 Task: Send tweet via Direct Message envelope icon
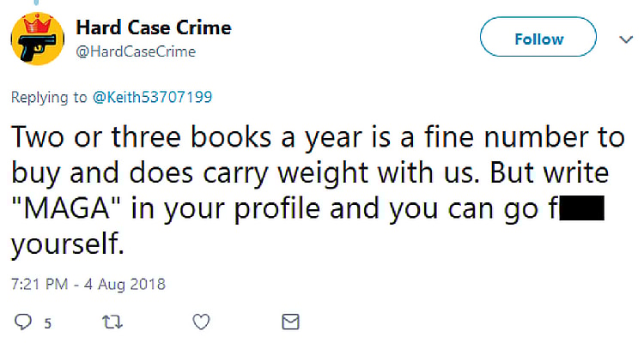(x=291, y=322)
